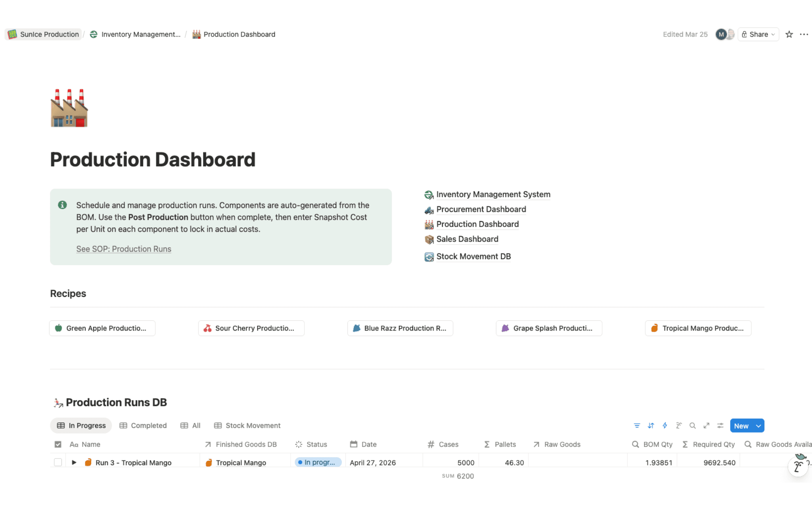Favorite the page using the star icon
This screenshot has height=508, width=812.
pyautogui.click(x=789, y=34)
